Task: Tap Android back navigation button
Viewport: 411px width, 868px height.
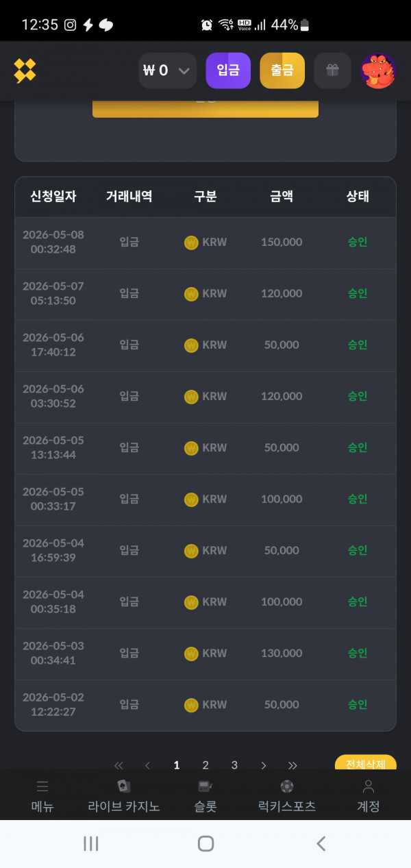Action: pos(321,843)
